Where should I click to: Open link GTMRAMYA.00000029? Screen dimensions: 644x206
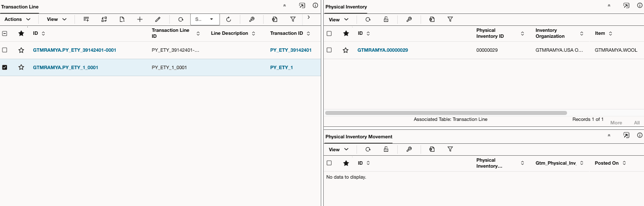383,50
